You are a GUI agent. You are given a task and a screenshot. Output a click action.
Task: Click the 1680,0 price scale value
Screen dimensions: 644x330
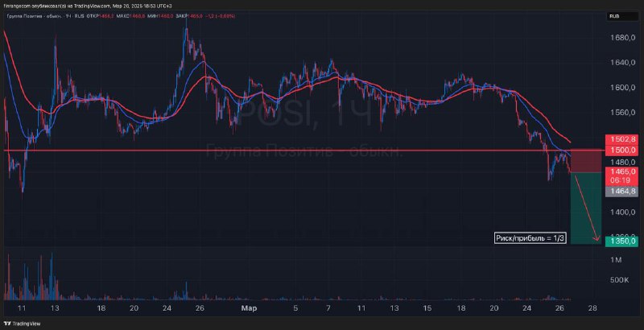[622, 38]
